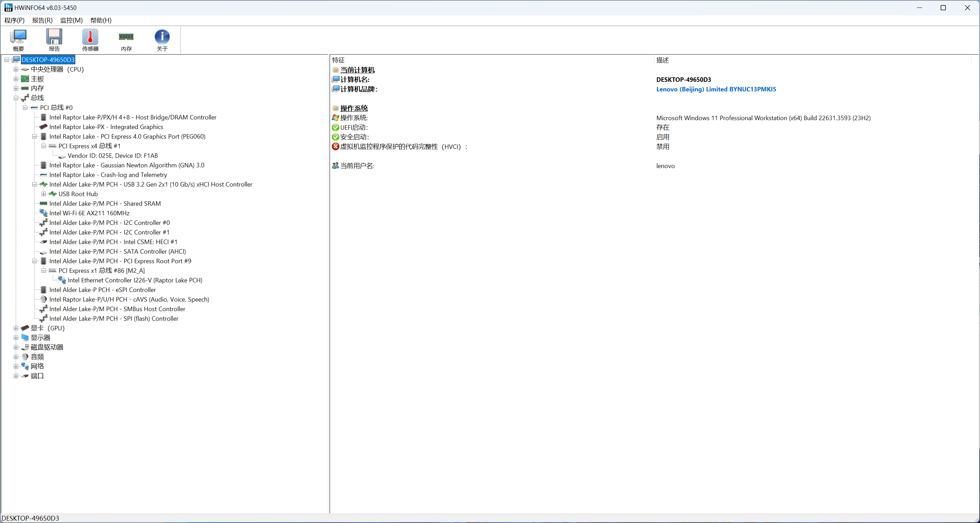
Task: Open the 帮助(H) menu
Action: [x=101, y=20]
